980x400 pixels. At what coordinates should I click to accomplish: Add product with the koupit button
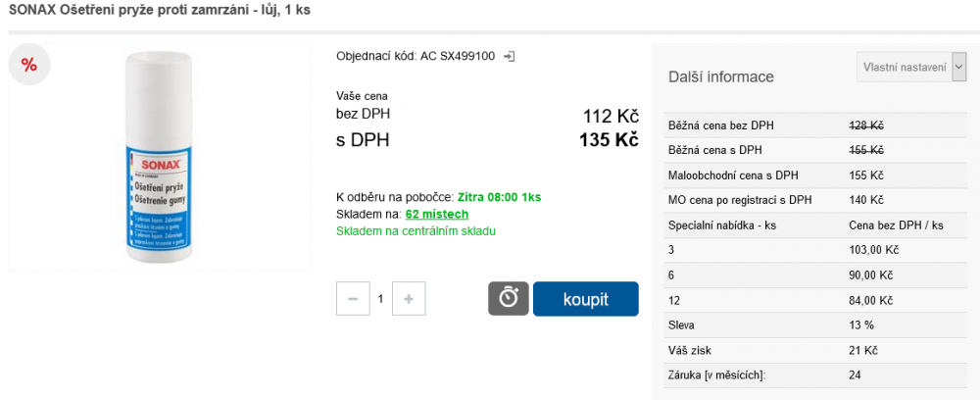tap(586, 299)
